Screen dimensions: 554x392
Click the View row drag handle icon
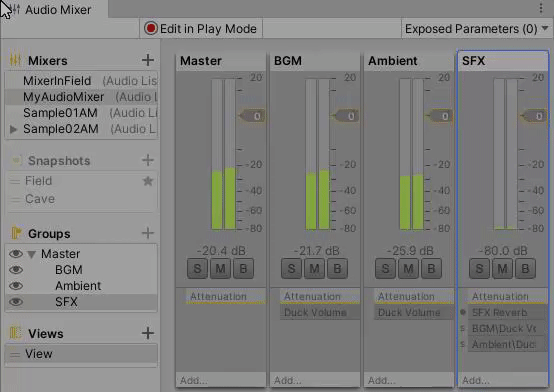pyautogui.click(x=15, y=354)
